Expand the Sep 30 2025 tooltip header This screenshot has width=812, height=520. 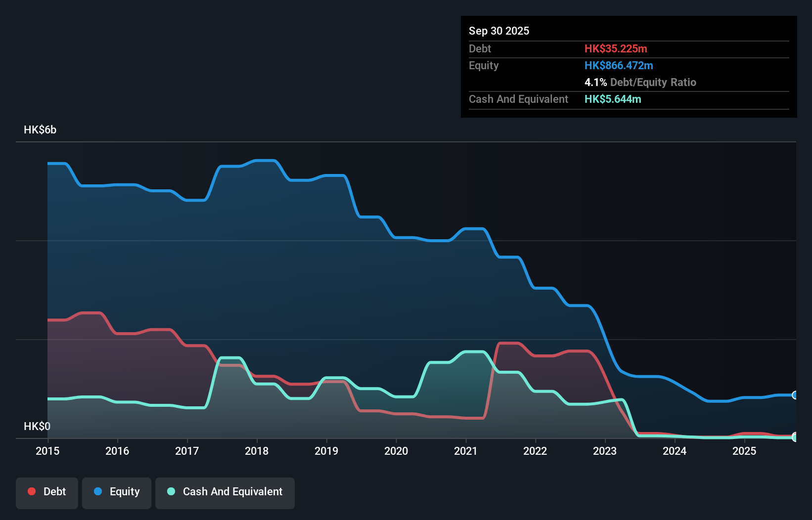(x=499, y=31)
